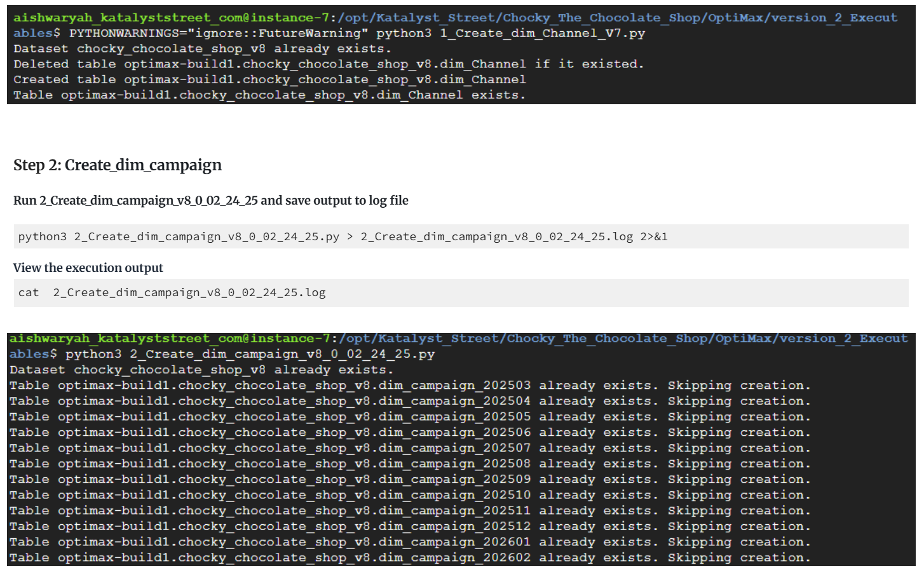Click the dim_campaign_202506 already exists line
This screenshot has width=924, height=570.
(x=410, y=433)
